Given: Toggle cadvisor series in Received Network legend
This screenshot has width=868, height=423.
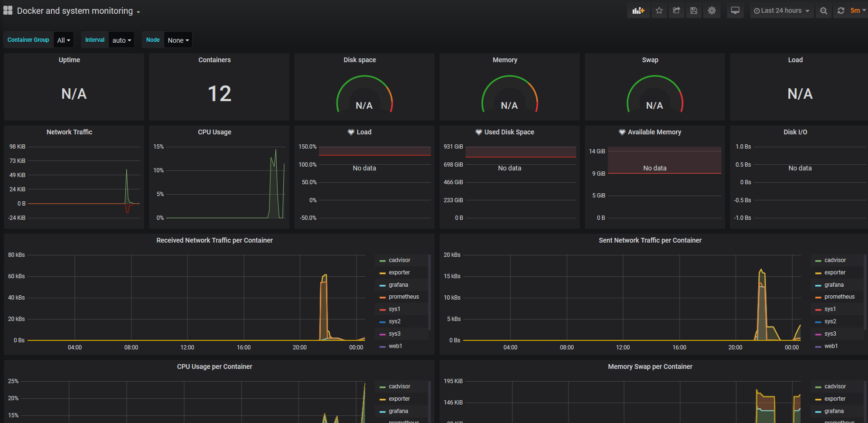Looking at the screenshot, I should [x=400, y=260].
